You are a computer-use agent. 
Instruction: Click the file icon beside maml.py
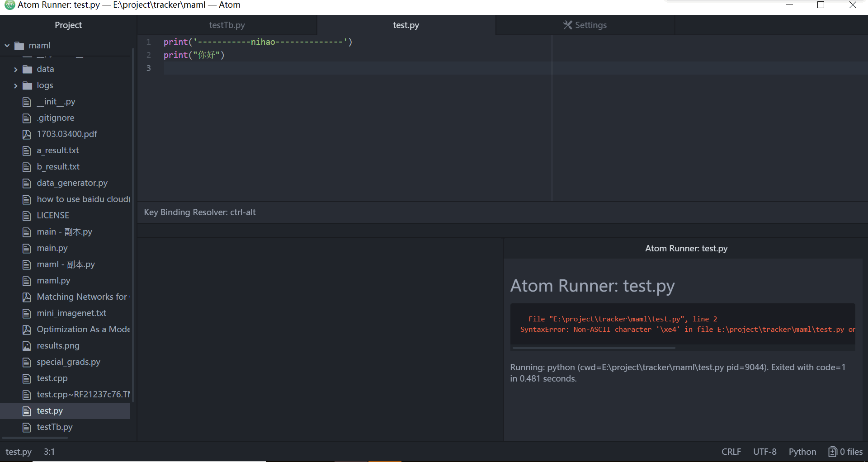click(x=27, y=281)
